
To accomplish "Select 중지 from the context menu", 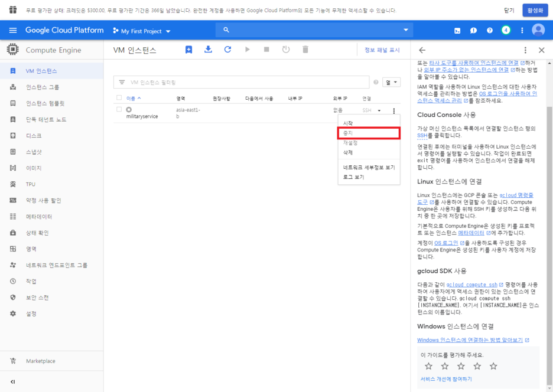I will point(369,133).
